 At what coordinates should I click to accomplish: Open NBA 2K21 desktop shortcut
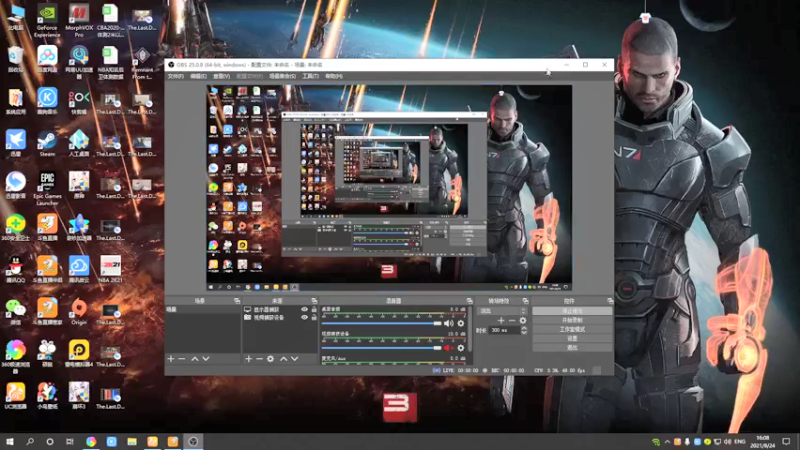coord(110,269)
